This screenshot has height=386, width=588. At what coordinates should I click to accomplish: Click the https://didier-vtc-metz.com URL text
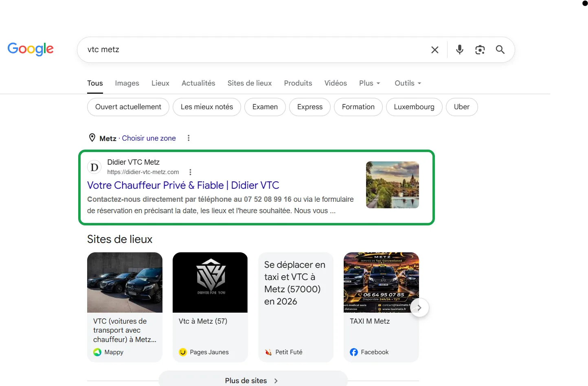(143, 172)
